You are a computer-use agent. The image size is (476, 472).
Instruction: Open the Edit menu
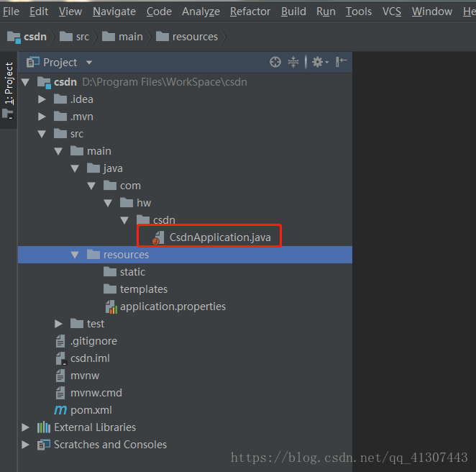coord(39,12)
